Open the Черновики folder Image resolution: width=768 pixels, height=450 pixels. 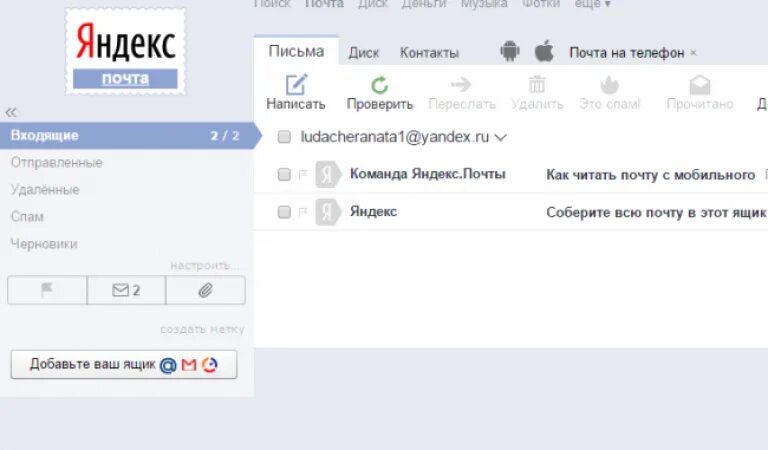[x=44, y=244]
